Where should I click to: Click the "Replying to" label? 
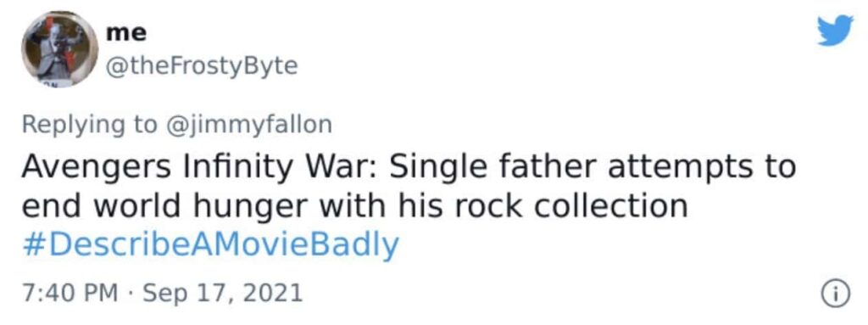click(89, 125)
